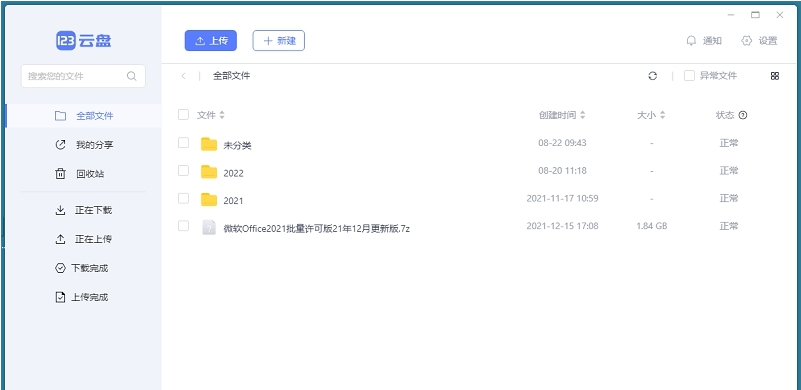This screenshot has height=390, width=801.
Task: Click the 未分类 folder icon
Action: pos(209,145)
